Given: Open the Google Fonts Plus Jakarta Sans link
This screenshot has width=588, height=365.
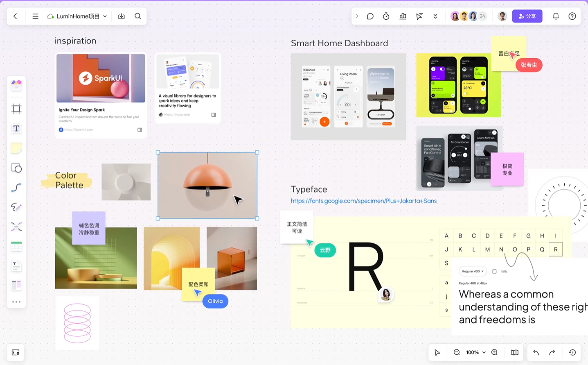Looking at the screenshot, I should point(364,201).
